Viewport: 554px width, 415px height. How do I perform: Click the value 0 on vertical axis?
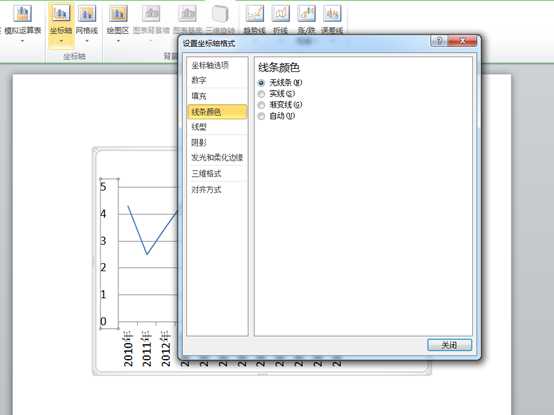103,321
